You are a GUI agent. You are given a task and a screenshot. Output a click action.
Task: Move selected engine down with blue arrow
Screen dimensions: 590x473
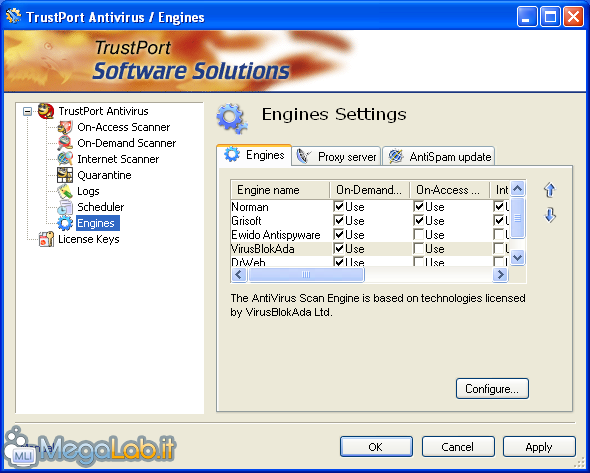coord(550,215)
